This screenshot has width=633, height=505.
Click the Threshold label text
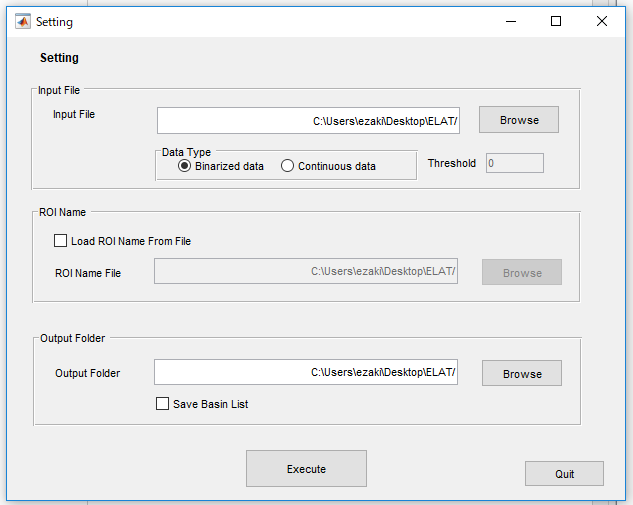coord(452,163)
